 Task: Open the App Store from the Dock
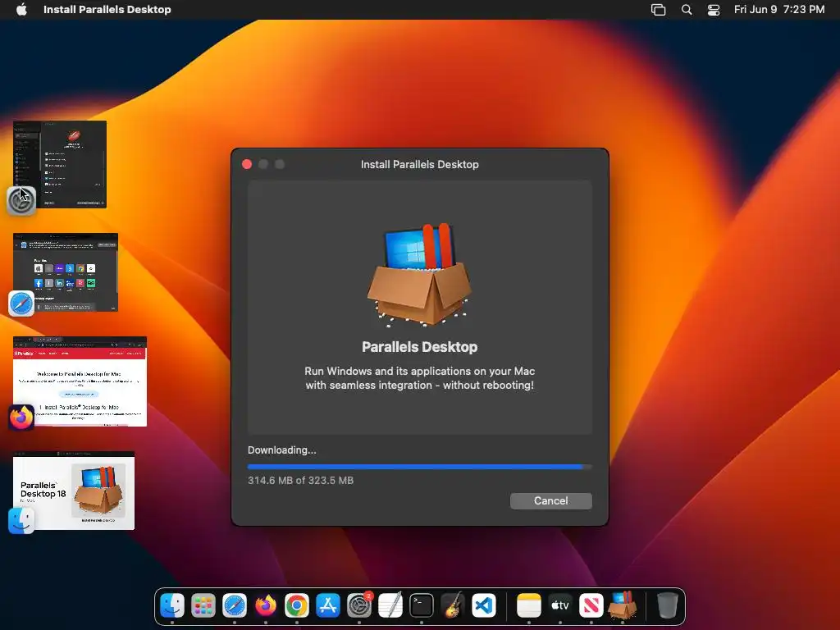[328, 606]
